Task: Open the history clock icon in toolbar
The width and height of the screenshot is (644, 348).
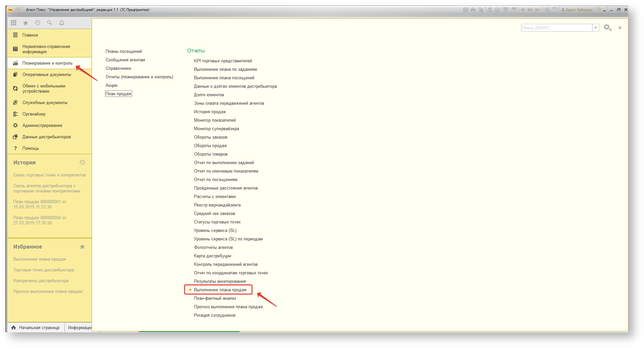Action: pyautogui.click(x=37, y=23)
